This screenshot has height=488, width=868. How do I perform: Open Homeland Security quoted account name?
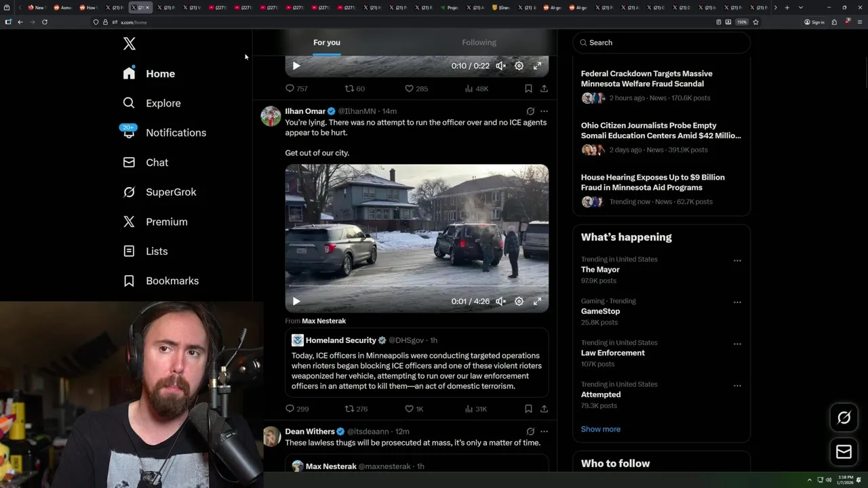pos(340,340)
